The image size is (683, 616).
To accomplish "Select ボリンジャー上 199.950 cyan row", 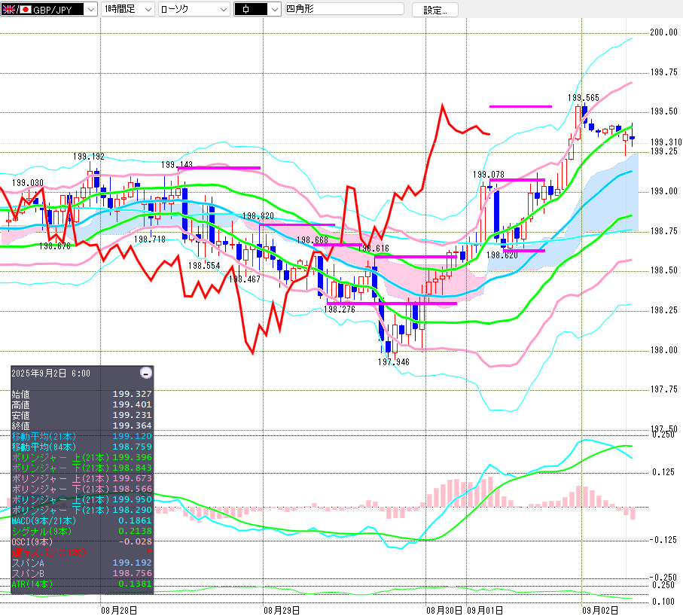I will [81, 499].
